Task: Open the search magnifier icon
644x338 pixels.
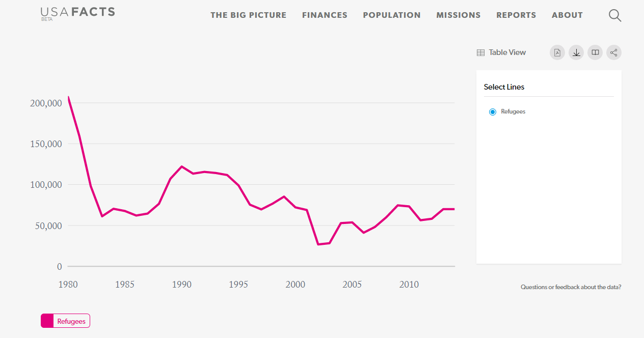Action: pos(615,16)
